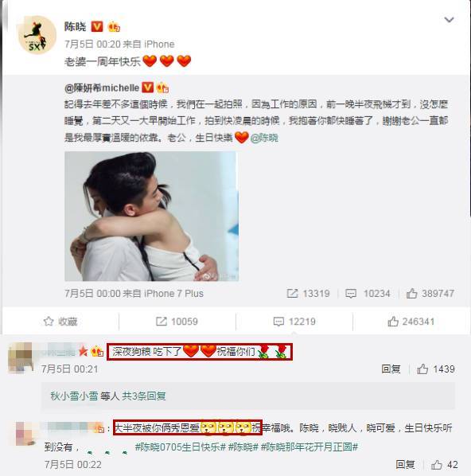Open the post options chevron menu

pos(449,20)
